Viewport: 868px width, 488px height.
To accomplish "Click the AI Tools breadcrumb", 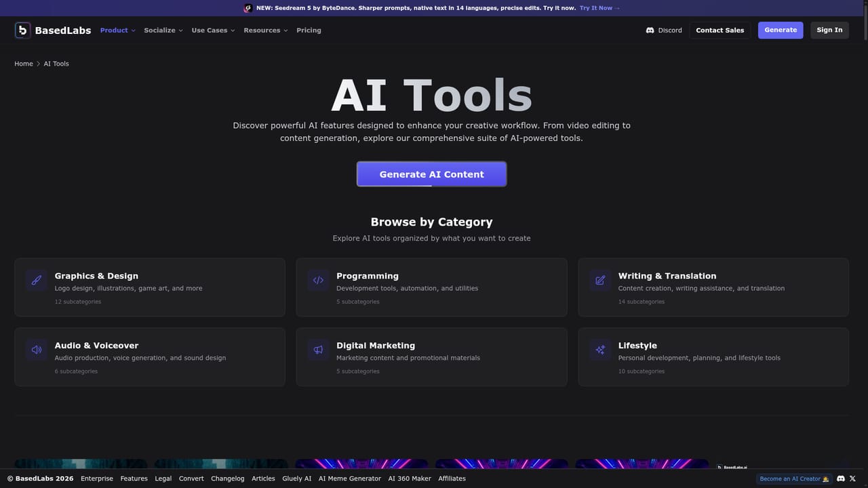I will click(x=56, y=64).
